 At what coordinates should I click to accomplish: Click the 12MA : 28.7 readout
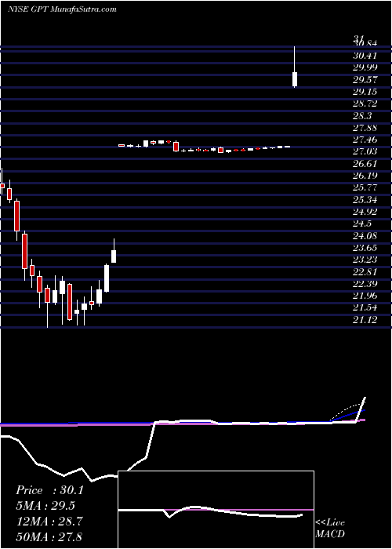[49, 522]
